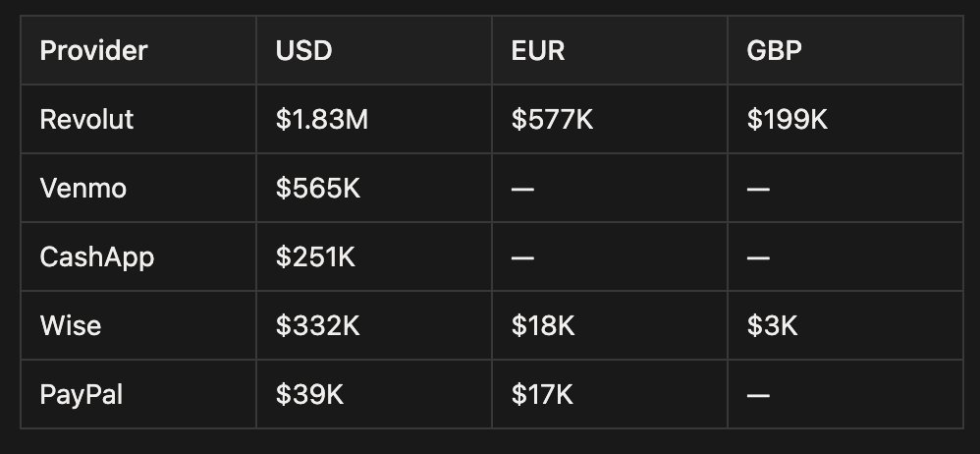Click the GBP column header
980x454 pixels.
(775, 50)
